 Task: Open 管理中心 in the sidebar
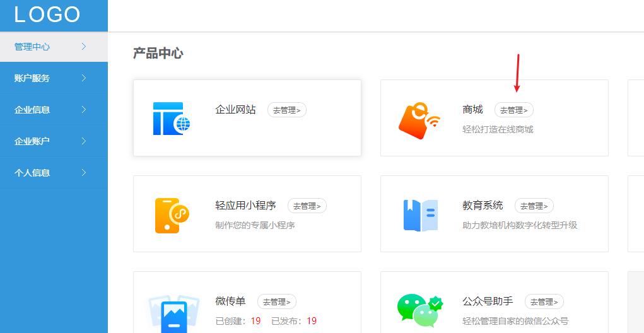[x=54, y=47]
